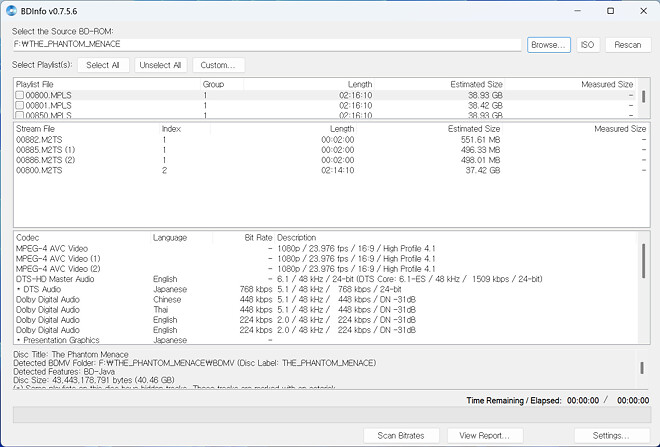Sort playlists by Length column header

(x=360, y=85)
